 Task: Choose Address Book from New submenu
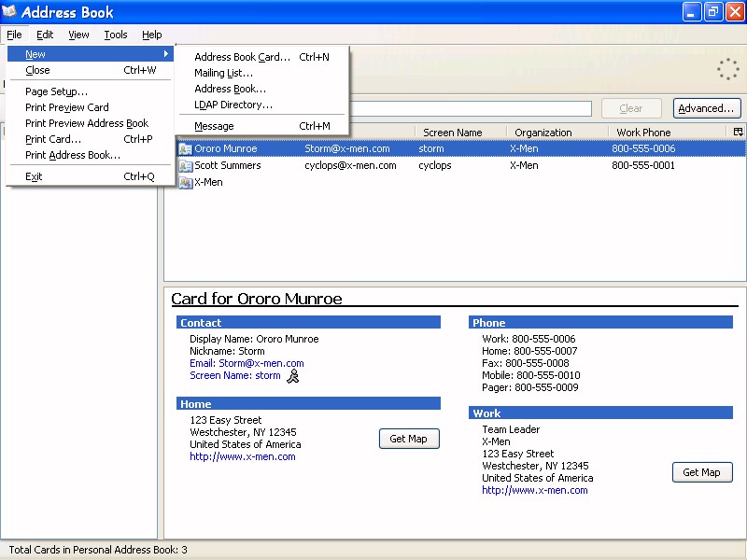261,89
